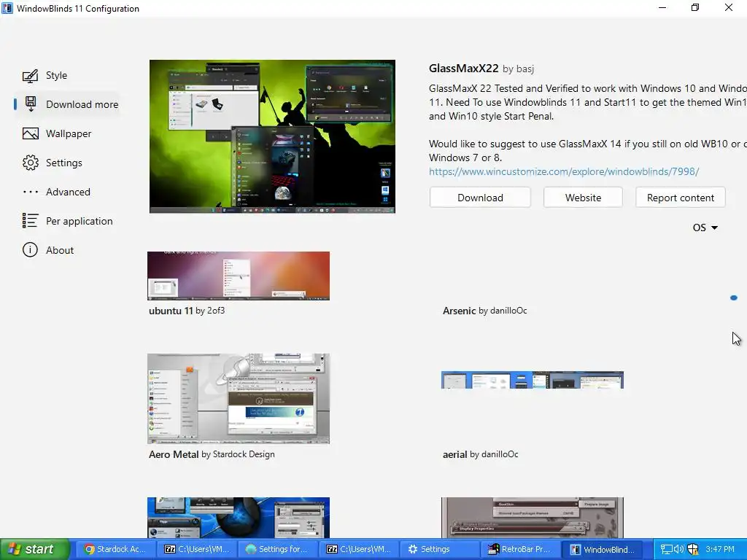Click the 'Arsenic by danilloOc' caption
Screen dimensions: 747x560
pos(485,311)
